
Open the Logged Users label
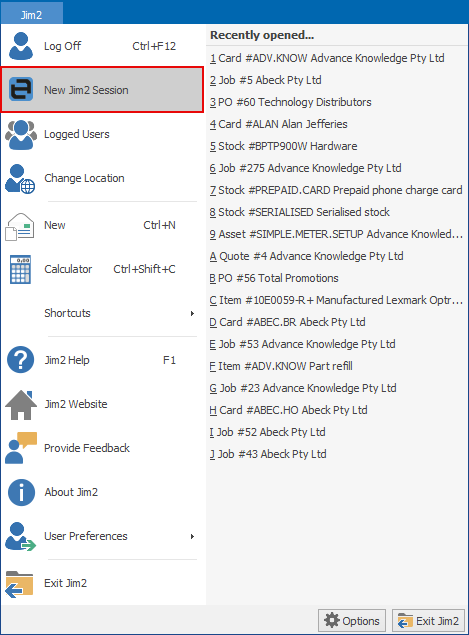(x=77, y=134)
